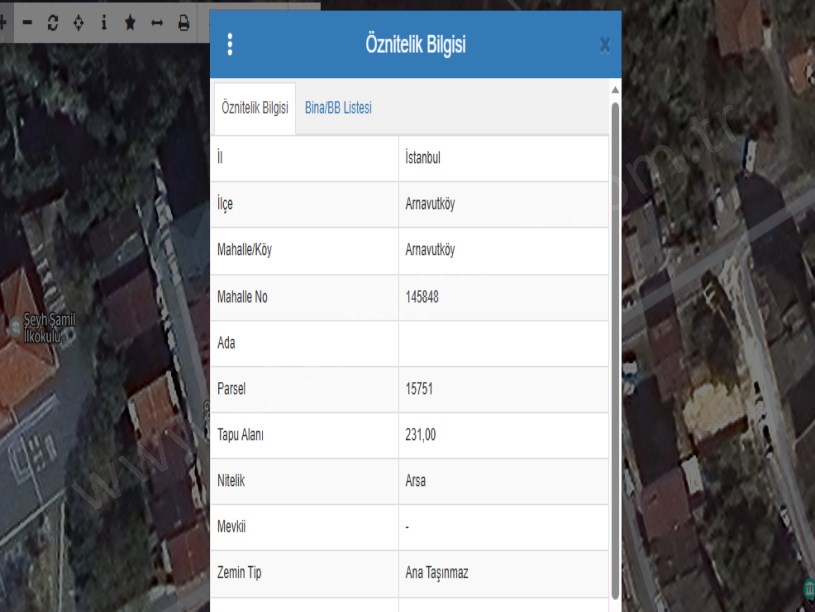
Task: Click the Tapu Alanı value 231,00
Action: (x=421, y=435)
